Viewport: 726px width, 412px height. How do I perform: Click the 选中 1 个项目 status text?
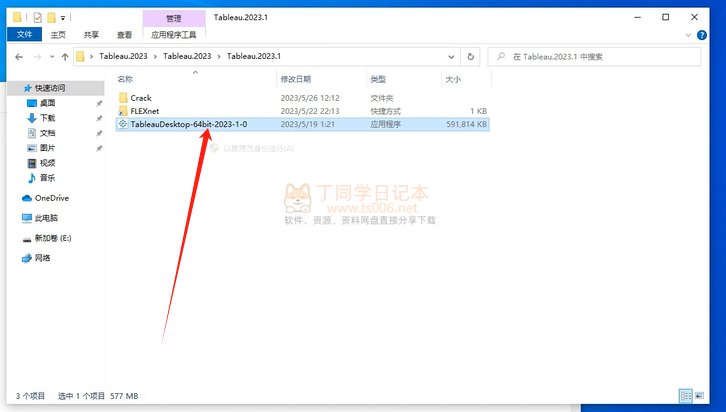[81, 396]
